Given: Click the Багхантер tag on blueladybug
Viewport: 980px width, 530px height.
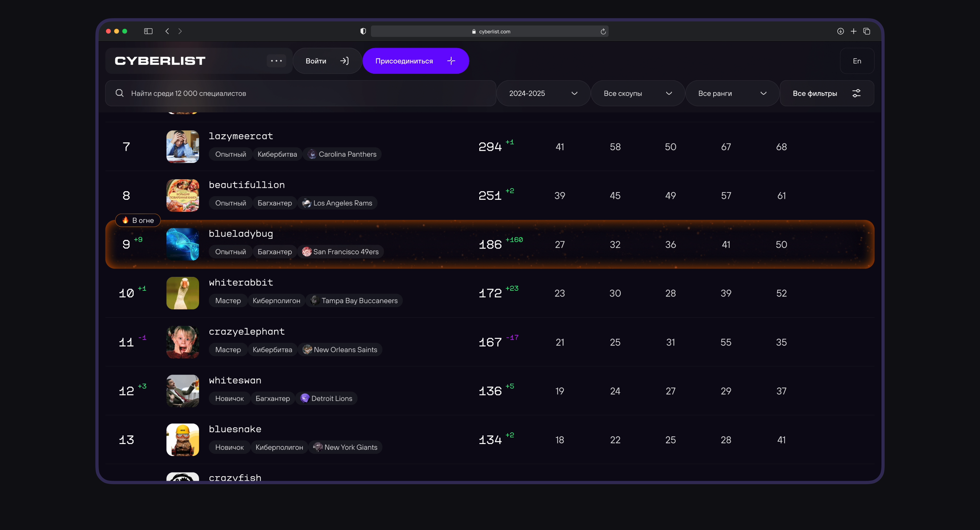Looking at the screenshot, I should [x=274, y=252].
